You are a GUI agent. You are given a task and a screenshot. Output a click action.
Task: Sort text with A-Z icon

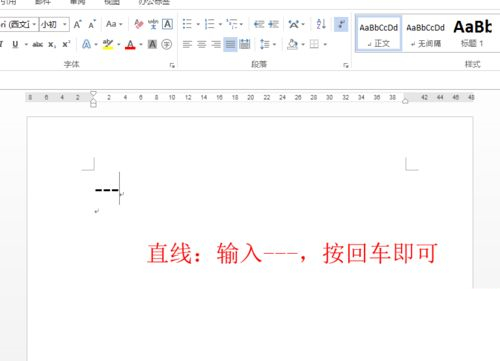pos(321,24)
